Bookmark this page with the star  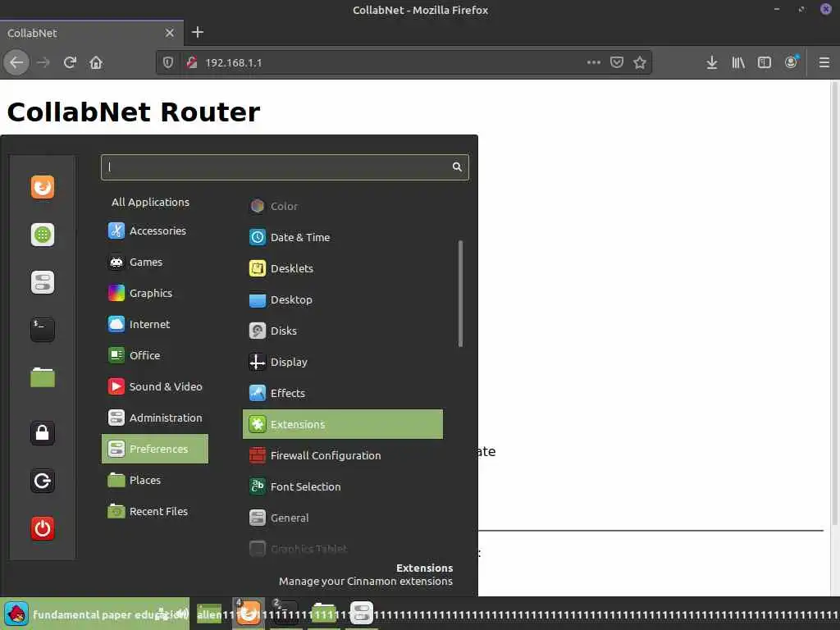pos(640,62)
